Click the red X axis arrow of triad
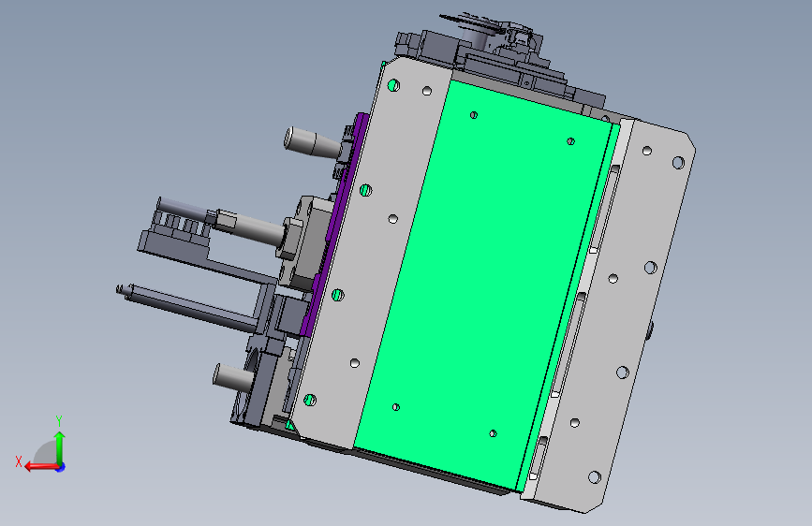 tap(41, 467)
